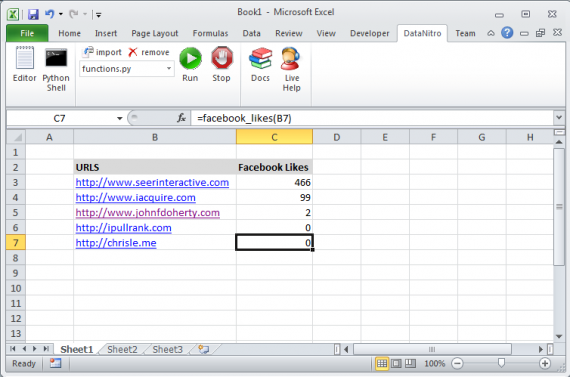Switch to Sheet2

(x=123, y=349)
